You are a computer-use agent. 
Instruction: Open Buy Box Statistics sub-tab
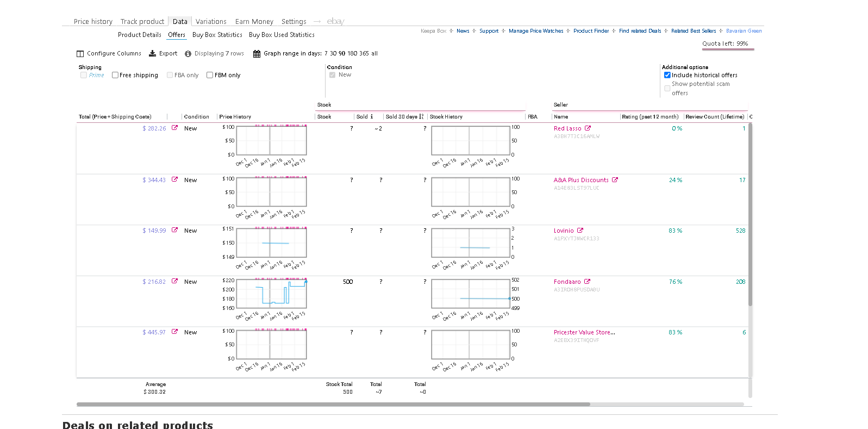pos(217,35)
